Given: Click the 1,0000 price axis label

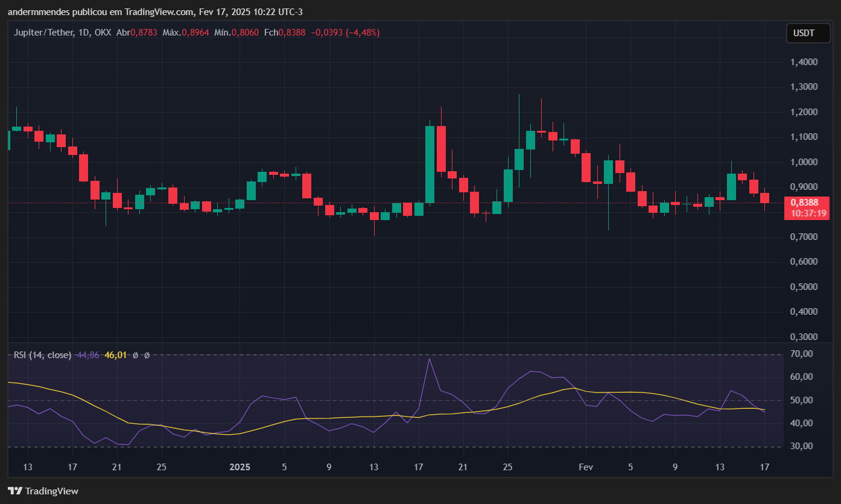Looking at the screenshot, I should 805,162.
